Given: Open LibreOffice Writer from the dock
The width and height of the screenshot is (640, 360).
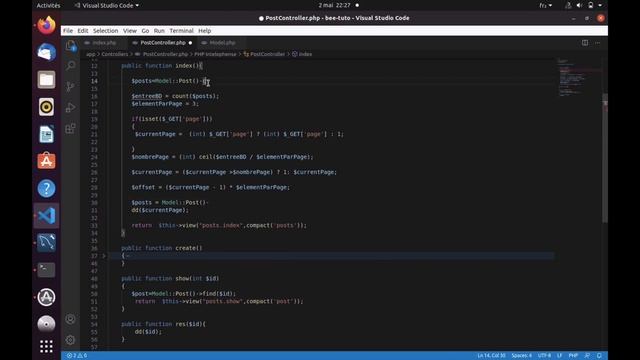Looking at the screenshot, I should (x=47, y=134).
